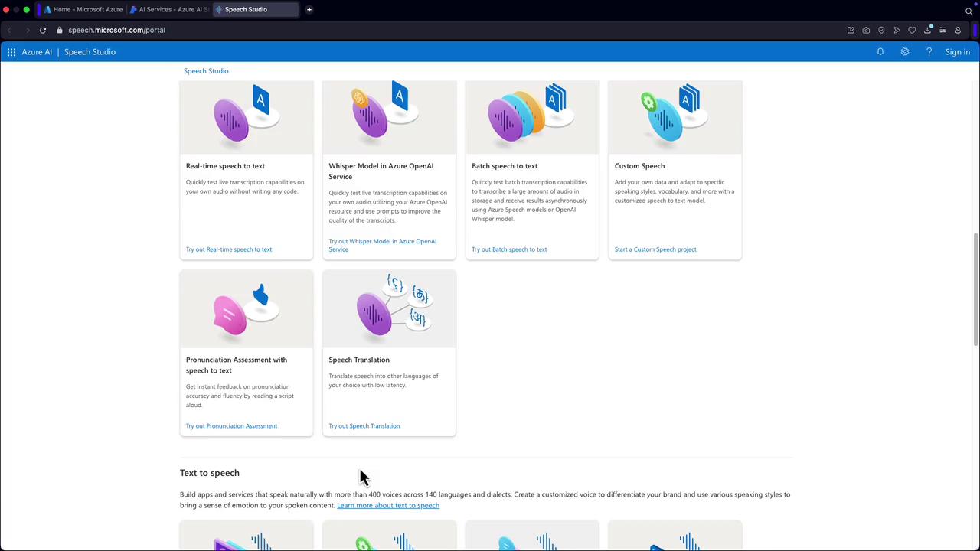This screenshot has height=551, width=980.
Task: Switch to AI Services tab
Action: 169,10
